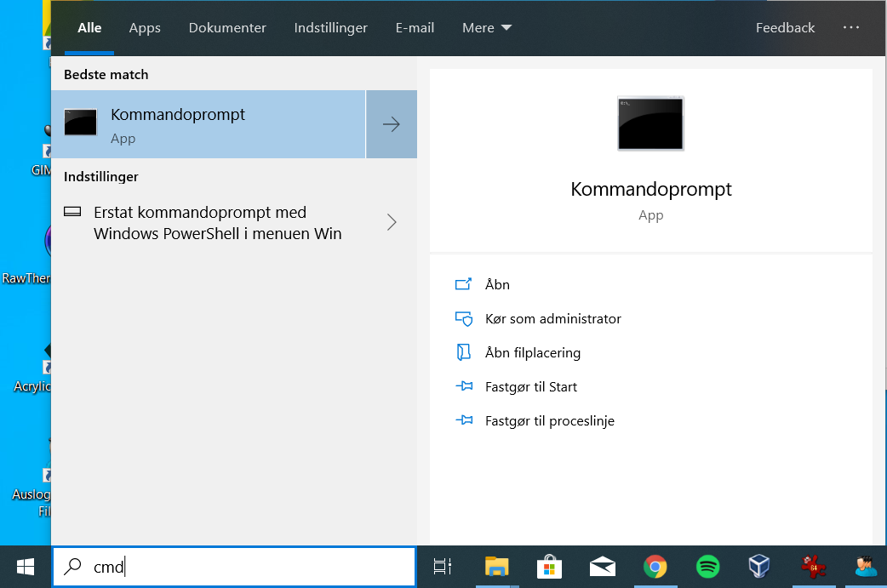This screenshot has height=588, width=887.
Task: Click Åbn to launch Kommandoprompt
Action: 495,284
